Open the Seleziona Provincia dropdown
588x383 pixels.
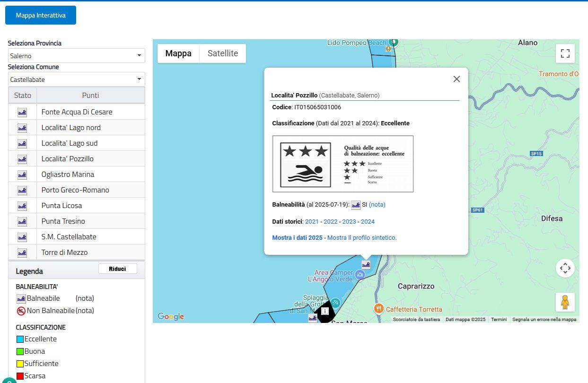(76, 56)
